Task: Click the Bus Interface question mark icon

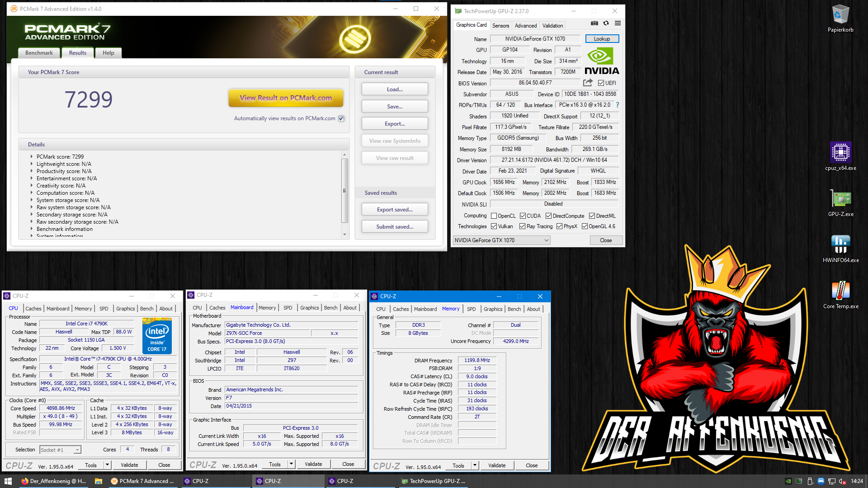Action: click(617, 105)
